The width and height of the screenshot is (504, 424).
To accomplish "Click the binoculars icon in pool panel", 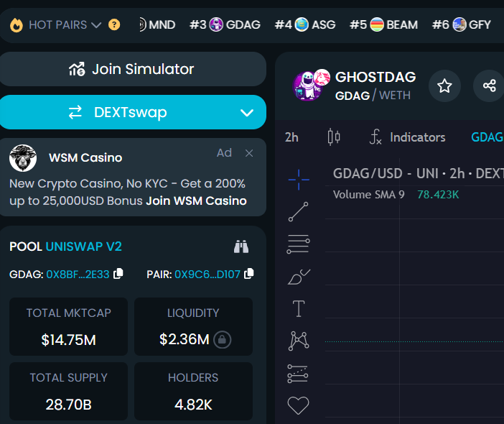I will click(x=241, y=246).
